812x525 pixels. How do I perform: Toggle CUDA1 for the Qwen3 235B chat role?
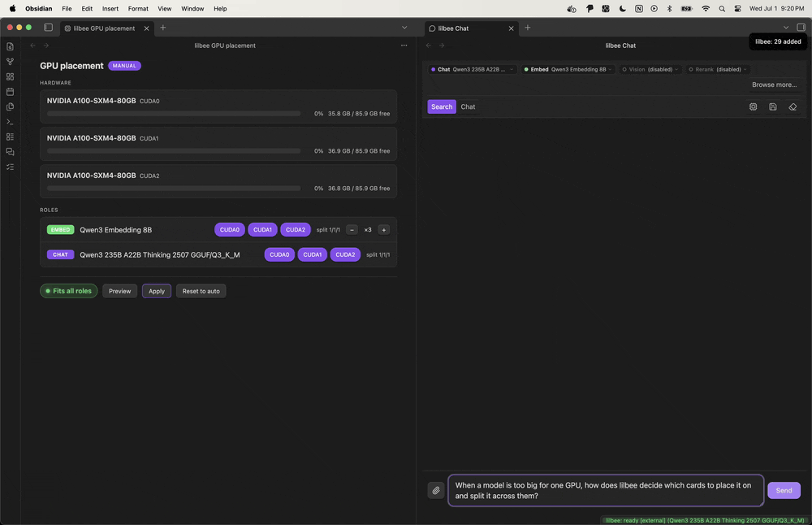click(313, 254)
